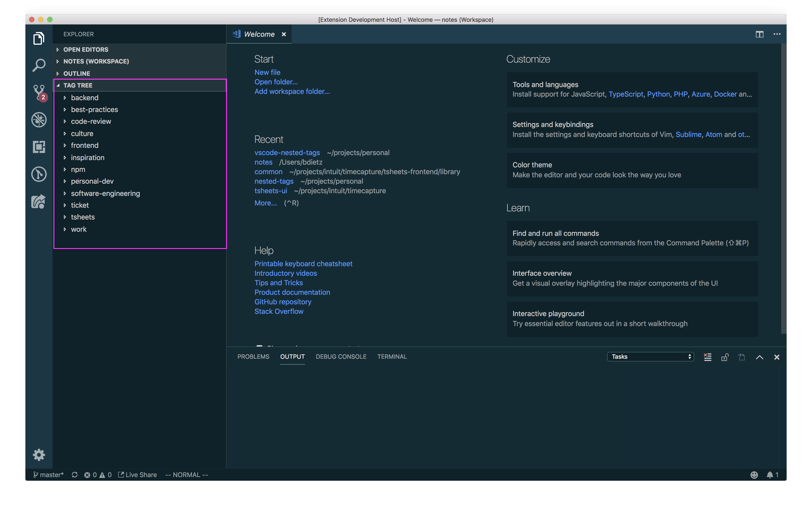Switch to the PROBLEMS tab
812x517 pixels.
coord(253,357)
